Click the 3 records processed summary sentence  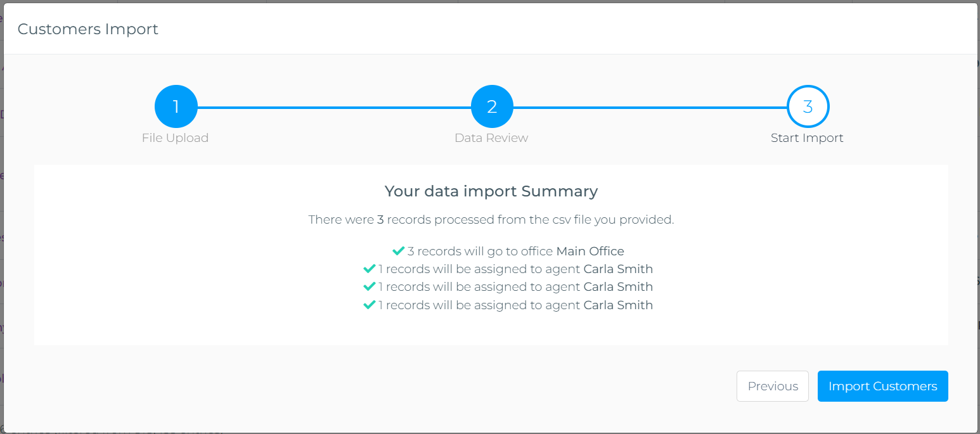(x=491, y=219)
